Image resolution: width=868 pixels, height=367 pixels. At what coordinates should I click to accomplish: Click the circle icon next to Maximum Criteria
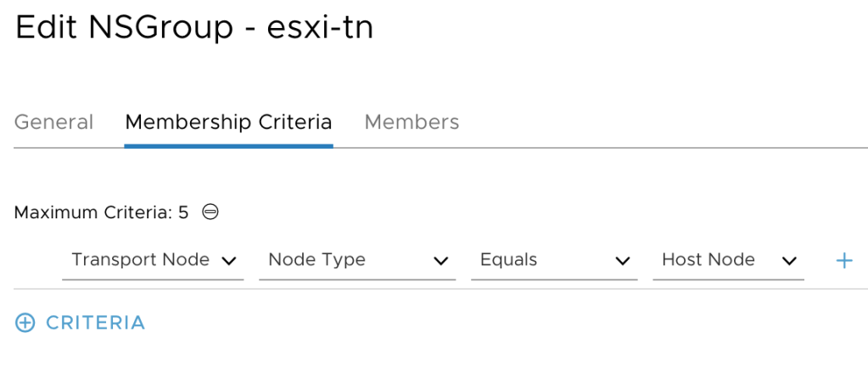coord(210,212)
